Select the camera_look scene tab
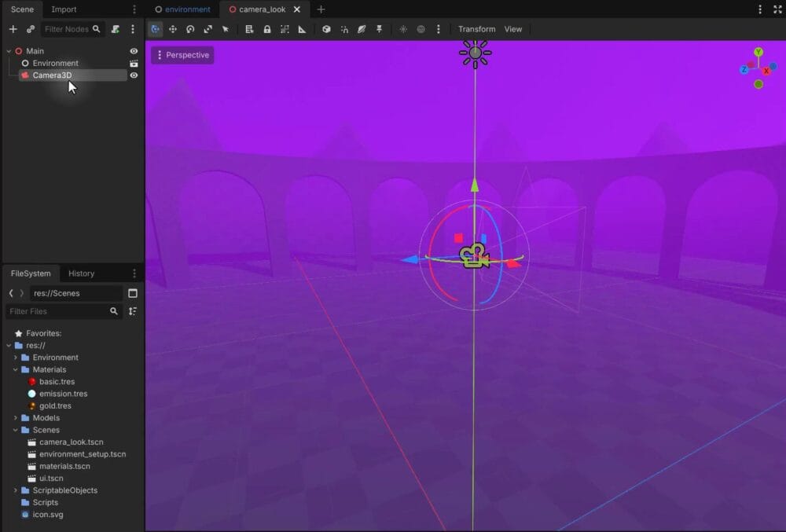Image resolution: width=786 pixels, height=532 pixels. [262, 9]
